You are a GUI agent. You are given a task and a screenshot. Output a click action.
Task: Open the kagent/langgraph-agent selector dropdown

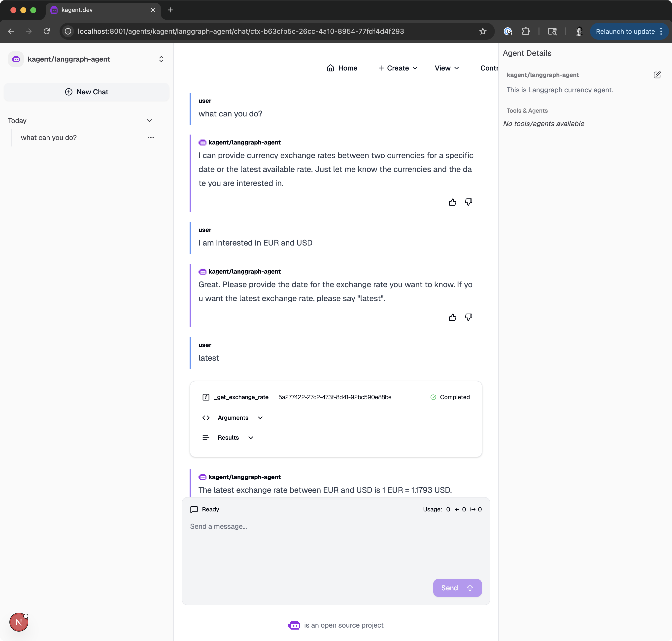(161, 59)
